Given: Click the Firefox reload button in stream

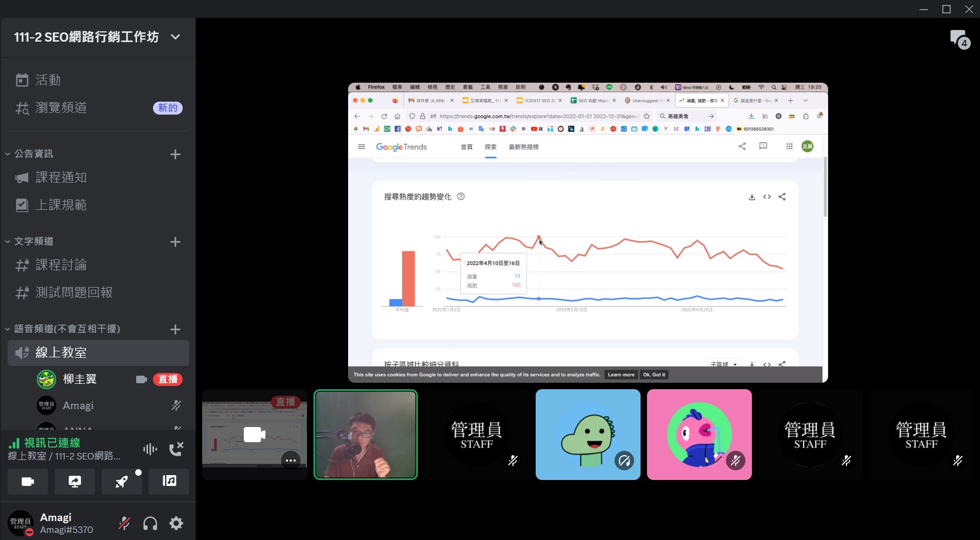Looking at the screenshot, I should pos(384,116).
